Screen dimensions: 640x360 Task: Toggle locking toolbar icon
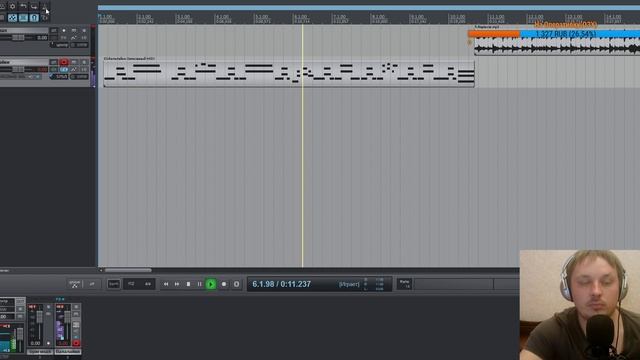44,18
